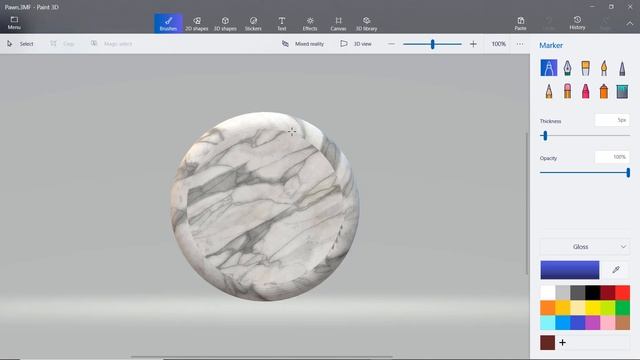The image size is (640, 360).
Task: Open the 3D library
Action: click(x=367, y=23)
